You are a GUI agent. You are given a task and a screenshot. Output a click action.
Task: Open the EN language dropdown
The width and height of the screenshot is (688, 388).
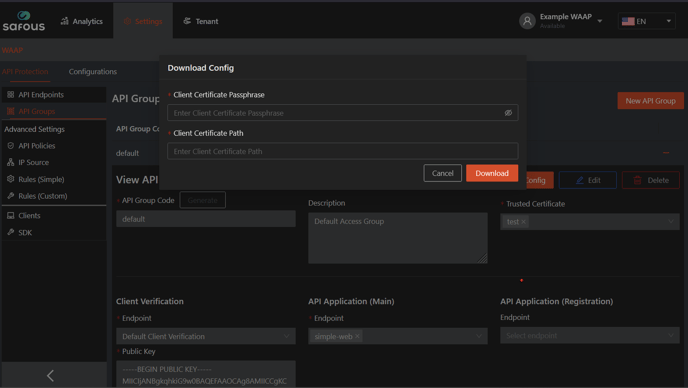click(x=647, y=21)
